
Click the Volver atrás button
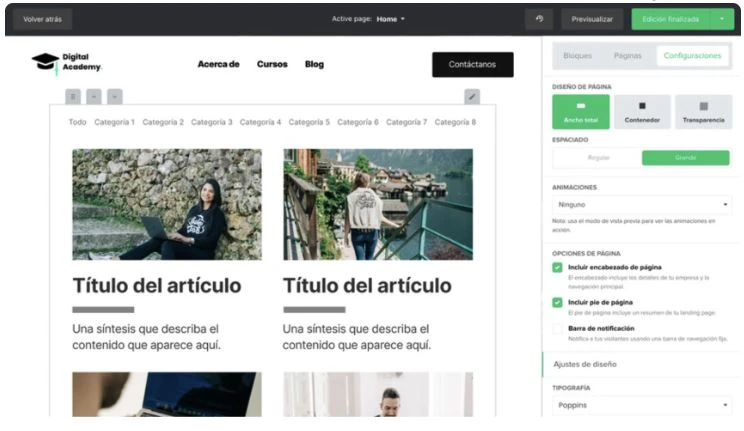[42, 19]
